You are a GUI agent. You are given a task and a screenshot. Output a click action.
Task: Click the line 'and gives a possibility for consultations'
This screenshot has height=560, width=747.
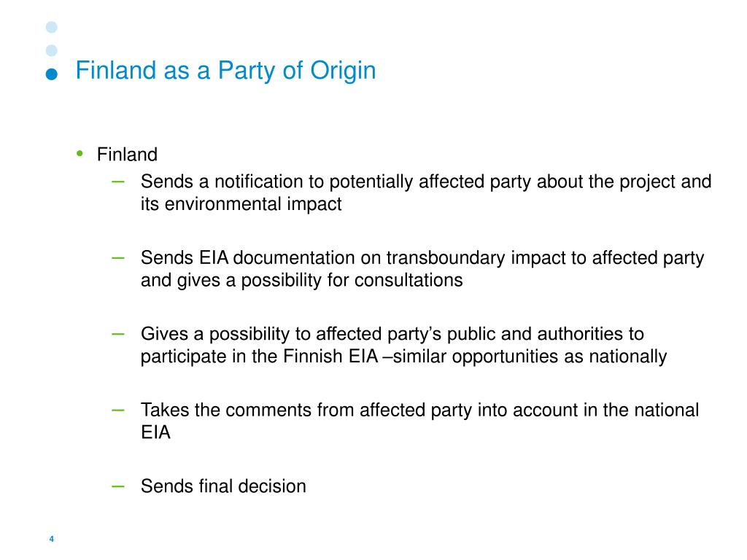coord(301,281)
